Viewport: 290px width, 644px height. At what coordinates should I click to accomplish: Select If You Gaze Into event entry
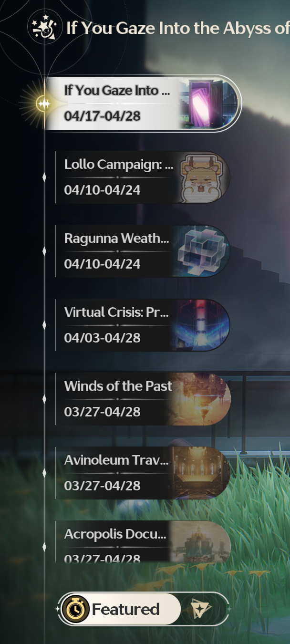click(142, 104)
